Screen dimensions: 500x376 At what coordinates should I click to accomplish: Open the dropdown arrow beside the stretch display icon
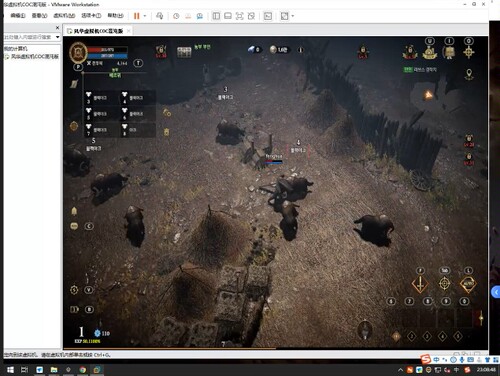tap(293, 16)
